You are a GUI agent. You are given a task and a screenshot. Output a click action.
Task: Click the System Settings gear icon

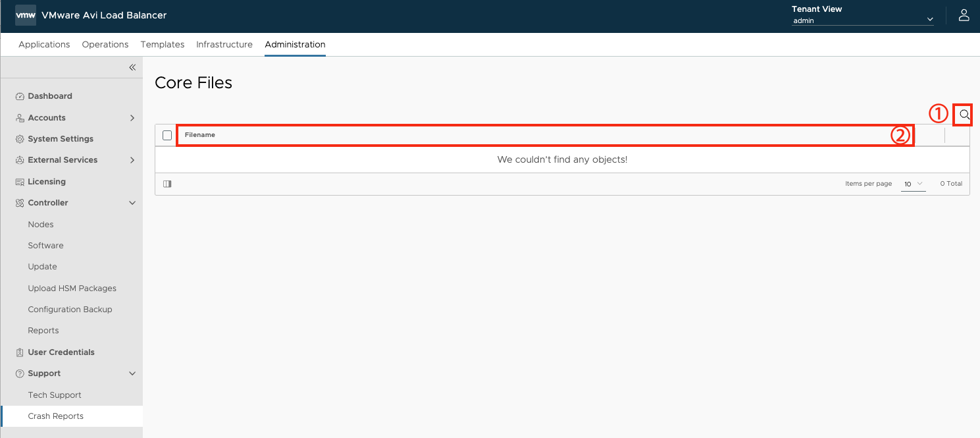click(20, 139)
